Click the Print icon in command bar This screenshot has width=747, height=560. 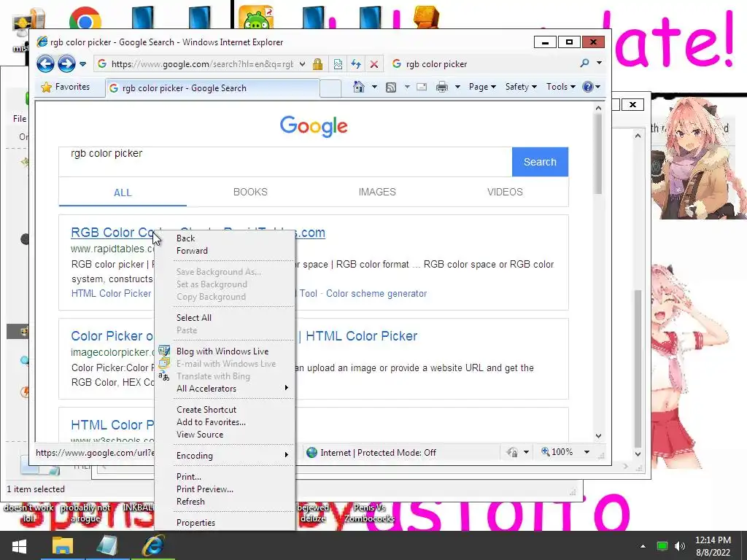442,87
